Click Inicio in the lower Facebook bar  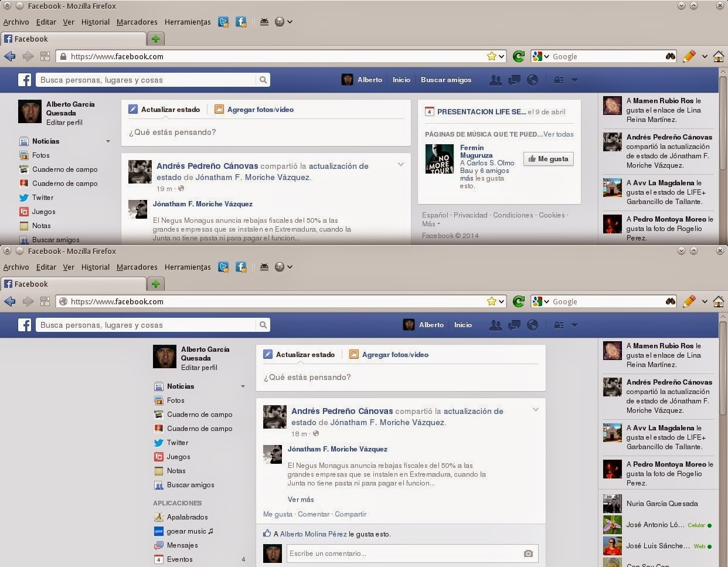point(462,325)
